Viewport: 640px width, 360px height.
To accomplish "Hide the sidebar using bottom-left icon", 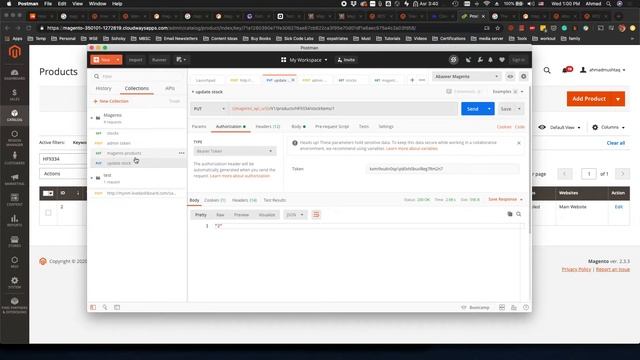I will (93, 307).
